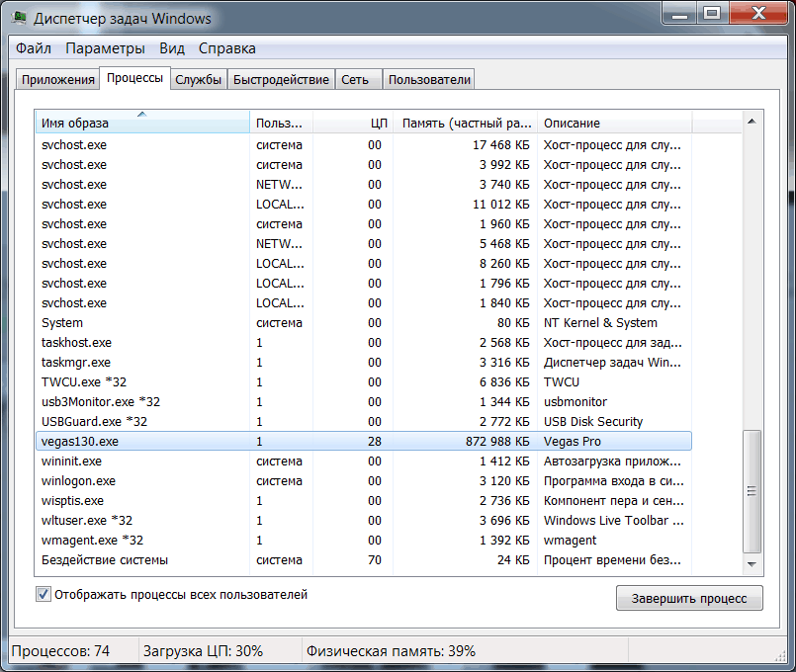Screen dimensions: 796x672
Task: Select the taskhost.exe process
Action: [x=364, y=342]
